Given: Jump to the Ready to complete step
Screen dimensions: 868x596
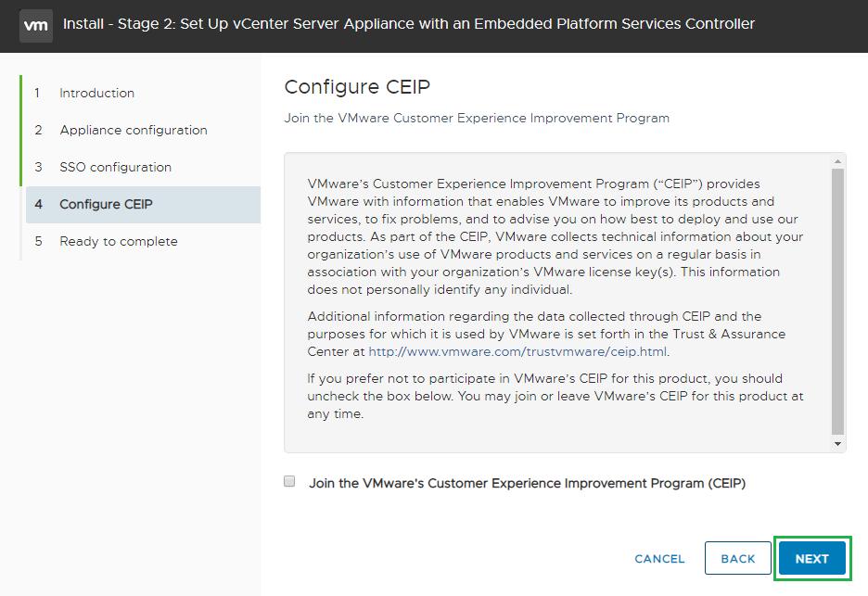Looking at the screenshot, I should coord(118,241).
